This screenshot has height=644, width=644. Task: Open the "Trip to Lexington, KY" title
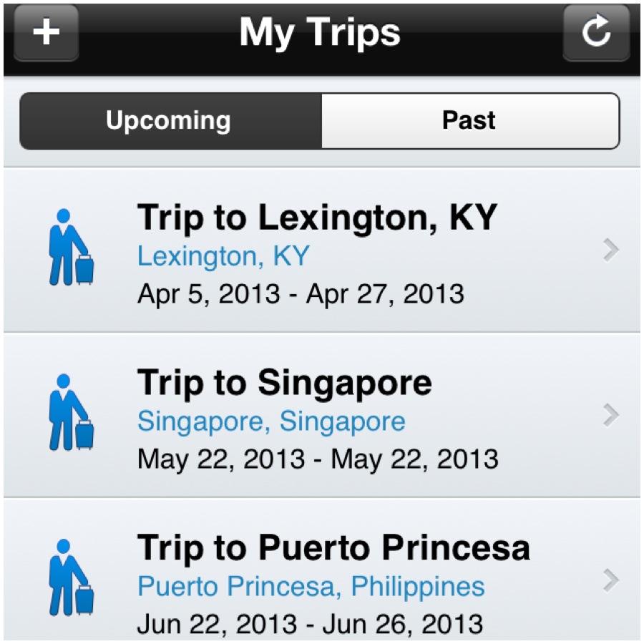click(x=316, y=218)
